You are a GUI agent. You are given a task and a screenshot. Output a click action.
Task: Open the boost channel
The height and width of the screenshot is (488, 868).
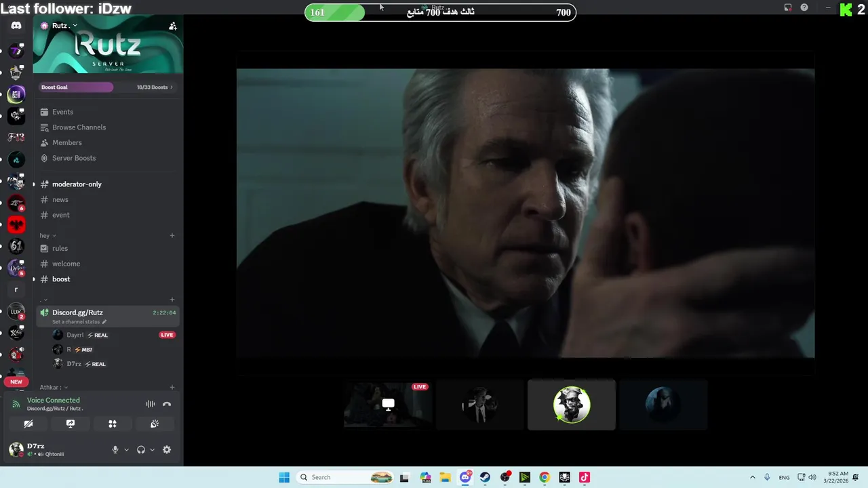coord(108,279)
